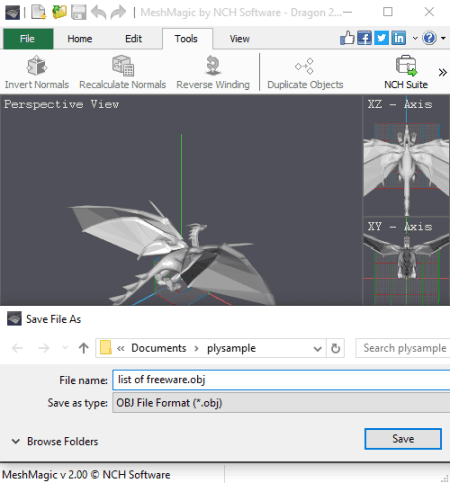Image resolution: width=450 pixels, height=483 pixels.
Task: Click the Search plysample box
Action: [x=403, y=348]
